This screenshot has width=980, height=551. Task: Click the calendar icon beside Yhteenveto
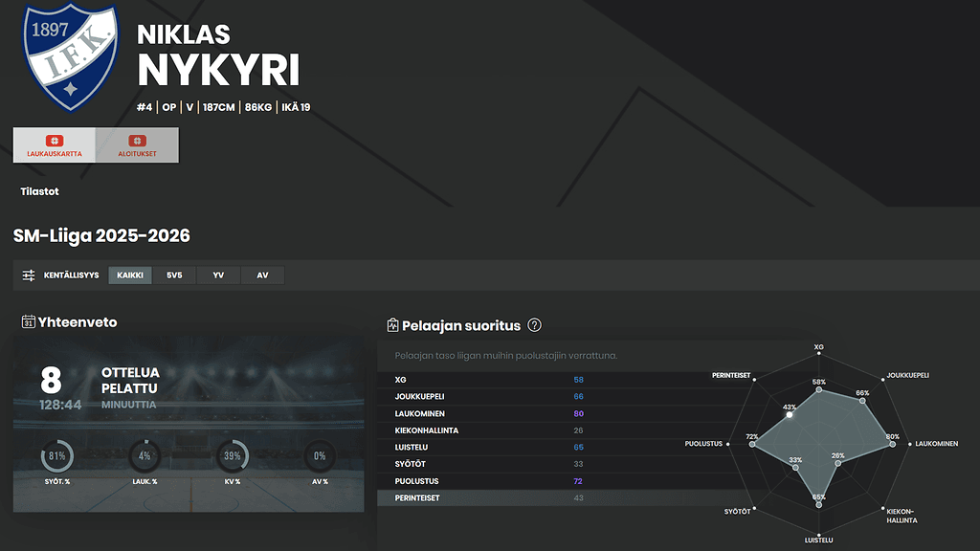tap(29, 322)
